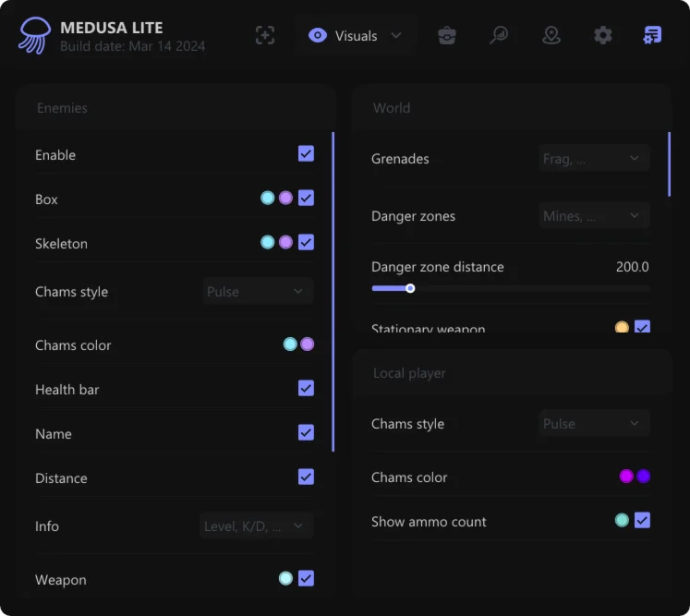
Task: Open the Grenades Frag dropdown
Action: click(x=594, y=159)
